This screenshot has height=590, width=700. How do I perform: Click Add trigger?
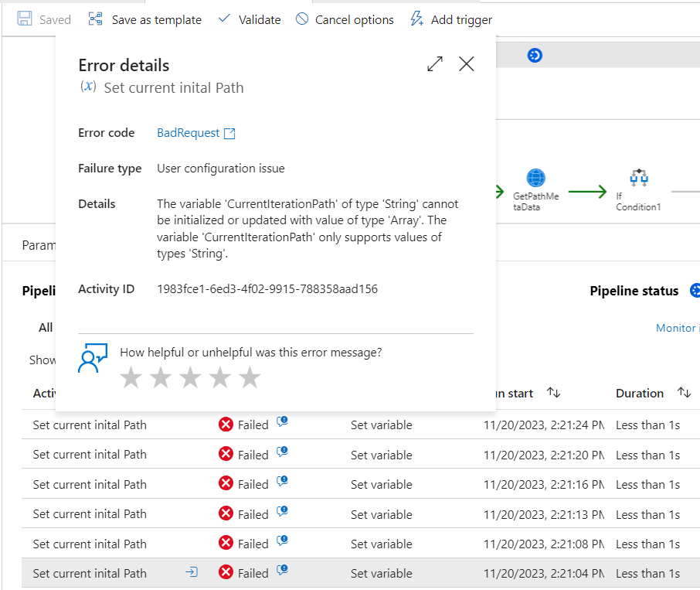(451, 19)
